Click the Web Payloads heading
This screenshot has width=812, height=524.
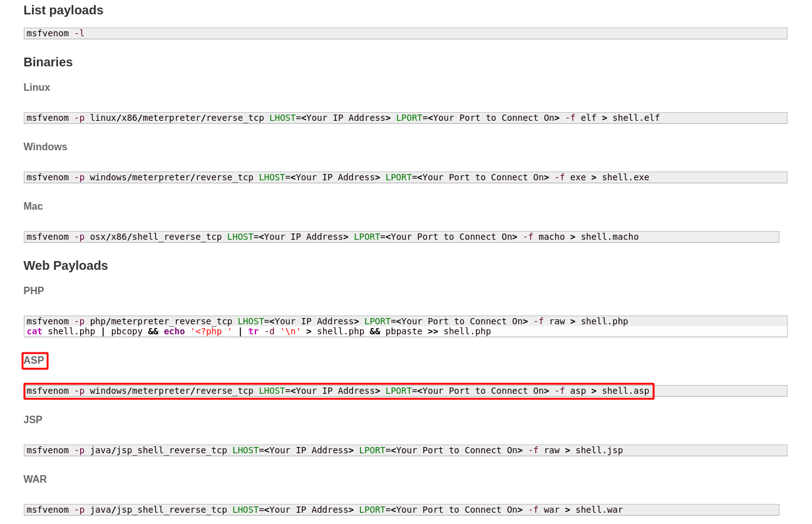coord(66,265)
